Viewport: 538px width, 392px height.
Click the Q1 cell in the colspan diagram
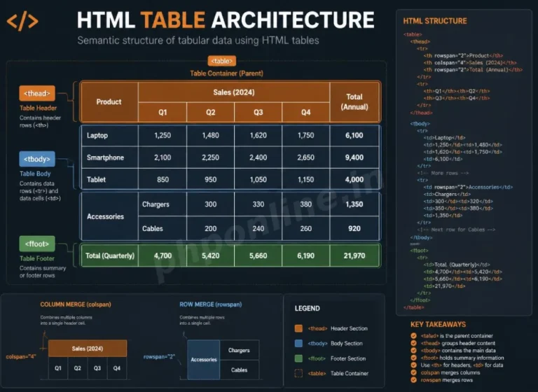pos(58,368)
